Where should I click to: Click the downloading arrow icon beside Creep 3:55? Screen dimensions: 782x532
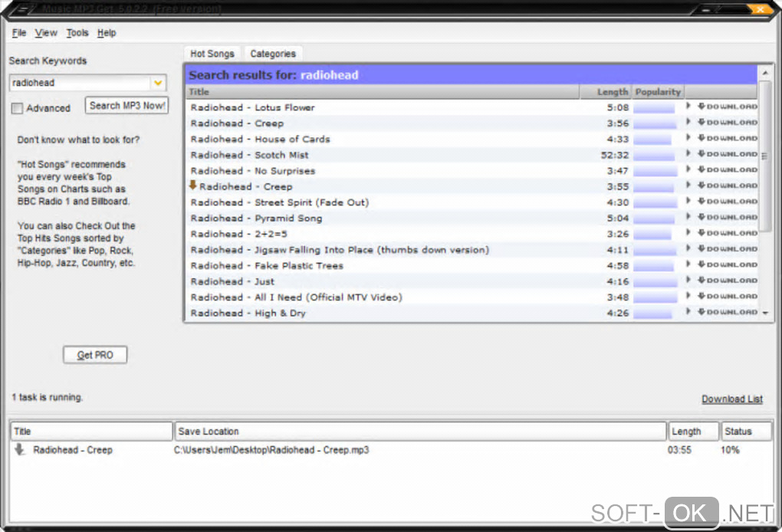pos(193,186)
